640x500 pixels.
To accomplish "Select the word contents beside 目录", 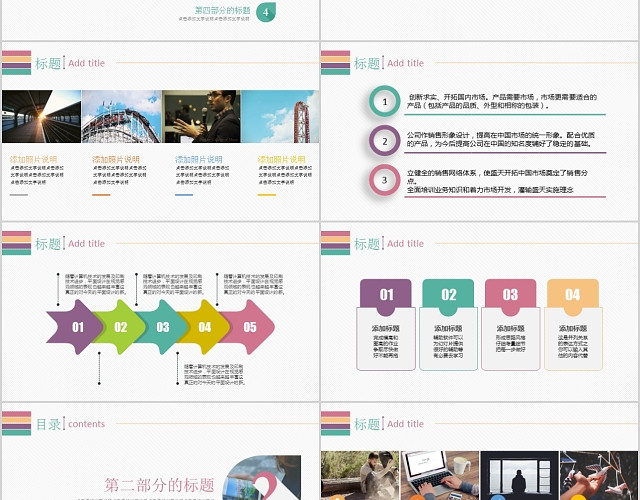I will click(x=87, y=424).
